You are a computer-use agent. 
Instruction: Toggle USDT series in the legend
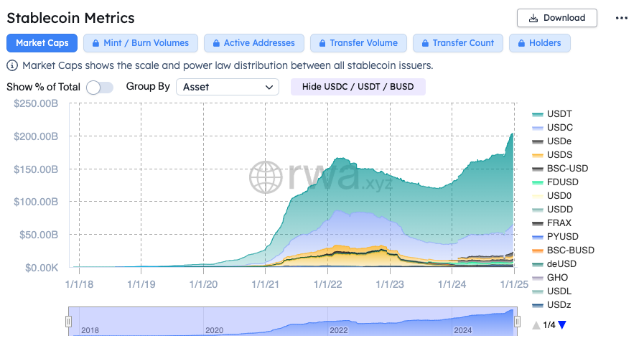coord(551,114)
